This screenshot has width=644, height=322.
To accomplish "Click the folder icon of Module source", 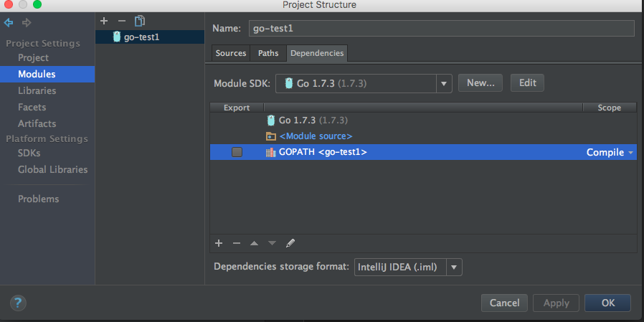I will 270,136.
